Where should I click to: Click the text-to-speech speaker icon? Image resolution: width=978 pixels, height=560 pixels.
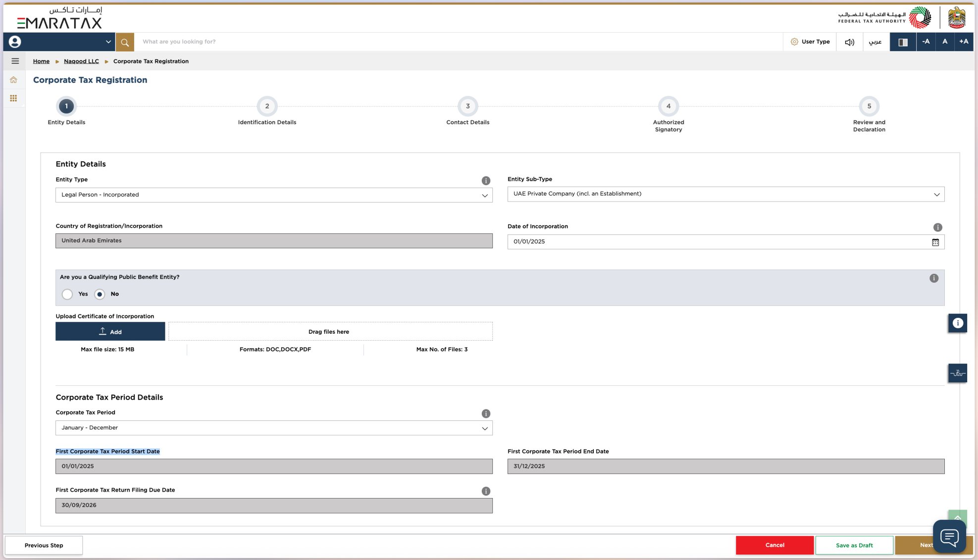849,42
